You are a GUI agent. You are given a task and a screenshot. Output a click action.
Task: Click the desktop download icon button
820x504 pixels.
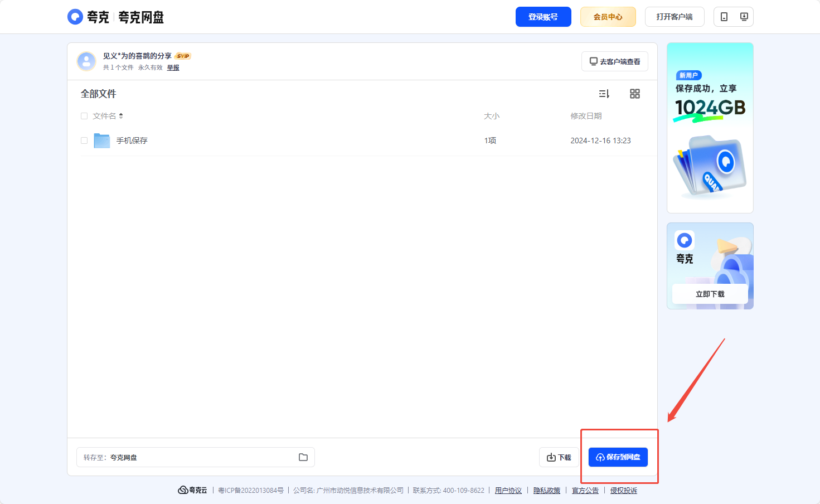(744, 17)
